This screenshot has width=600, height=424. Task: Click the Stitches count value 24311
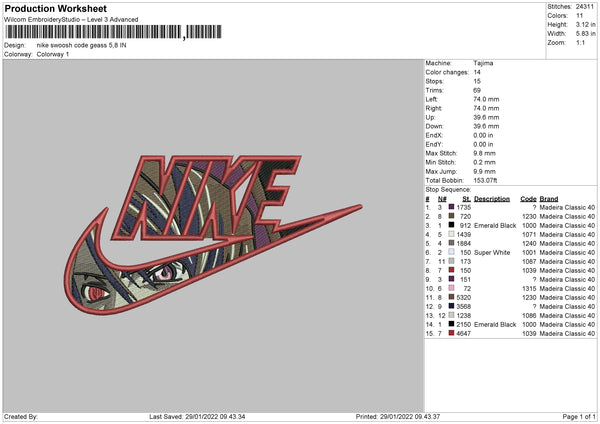pos(585,7)
